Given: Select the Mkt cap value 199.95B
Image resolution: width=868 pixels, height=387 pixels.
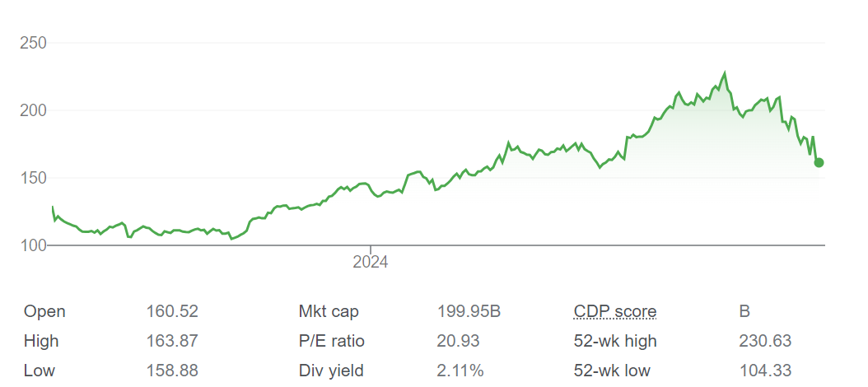Looking at the screenshot, I should pyautogui.click(x=469, y=311).
